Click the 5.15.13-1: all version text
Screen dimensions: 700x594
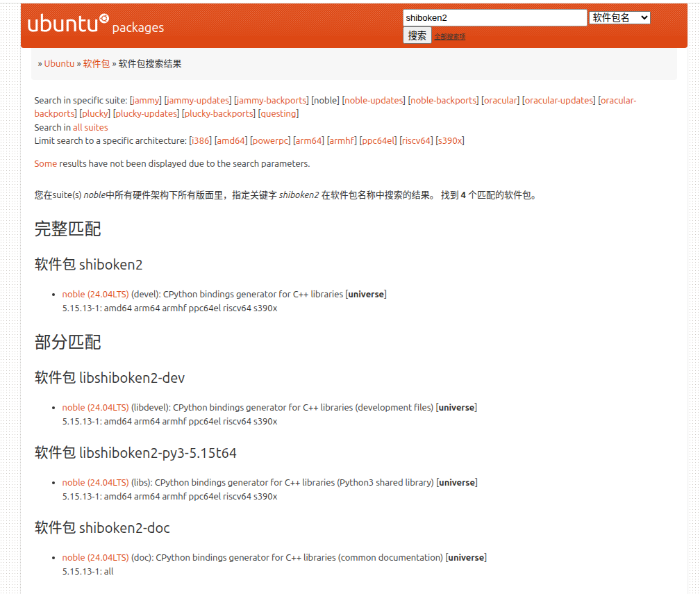coord(88,572)
